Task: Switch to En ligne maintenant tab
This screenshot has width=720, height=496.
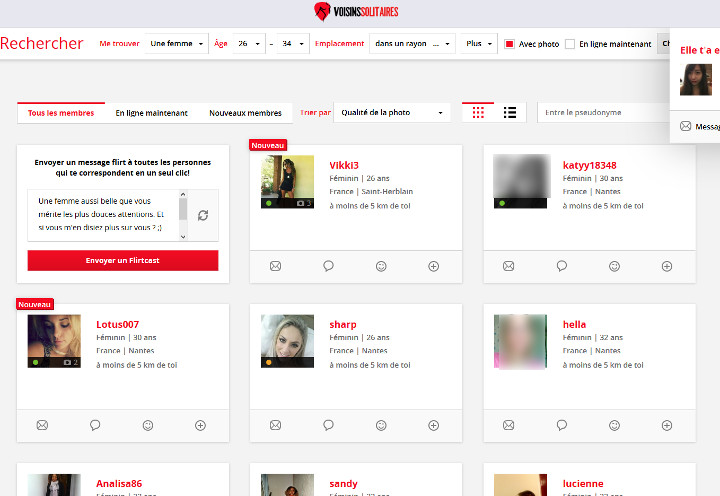Action: coord(152,113)
